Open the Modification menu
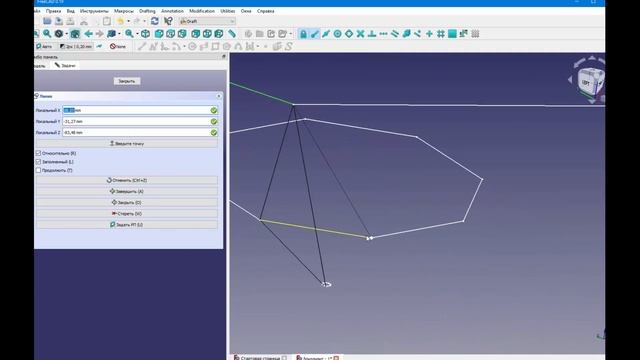Image resolution: width=640 pixels, height=360 pixels. [x=202, y=11]
